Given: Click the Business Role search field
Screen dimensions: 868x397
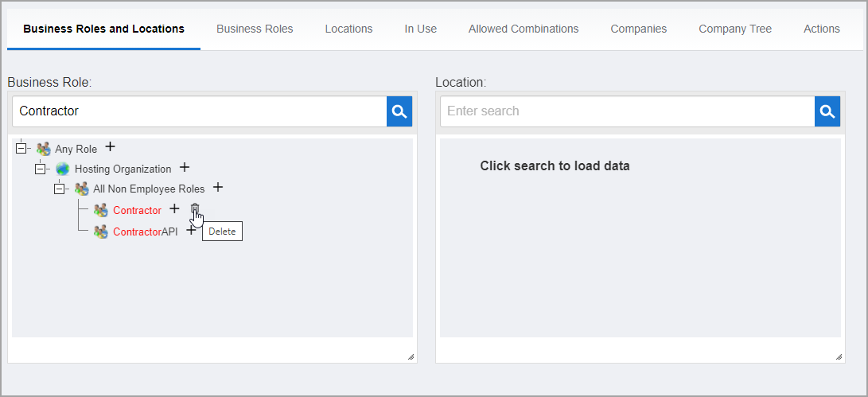Looking at the screenshot, I should click(199, 111).
